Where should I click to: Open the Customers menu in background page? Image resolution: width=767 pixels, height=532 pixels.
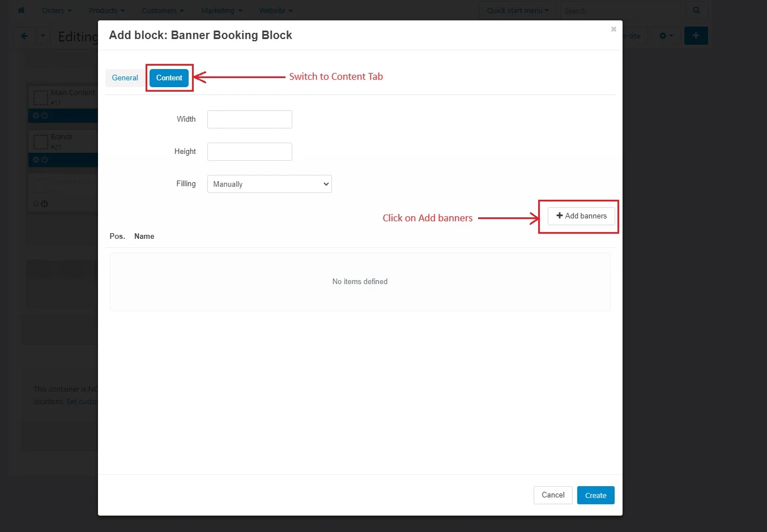(x=163, y=10)
